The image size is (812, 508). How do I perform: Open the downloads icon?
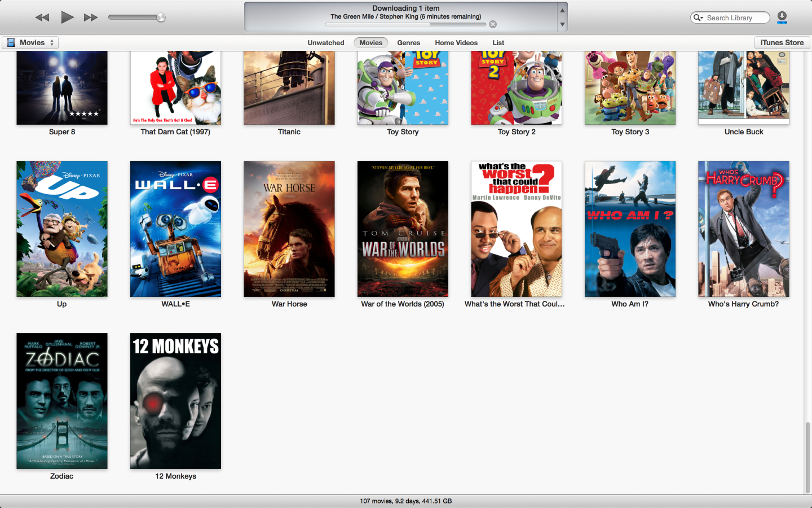782,17
